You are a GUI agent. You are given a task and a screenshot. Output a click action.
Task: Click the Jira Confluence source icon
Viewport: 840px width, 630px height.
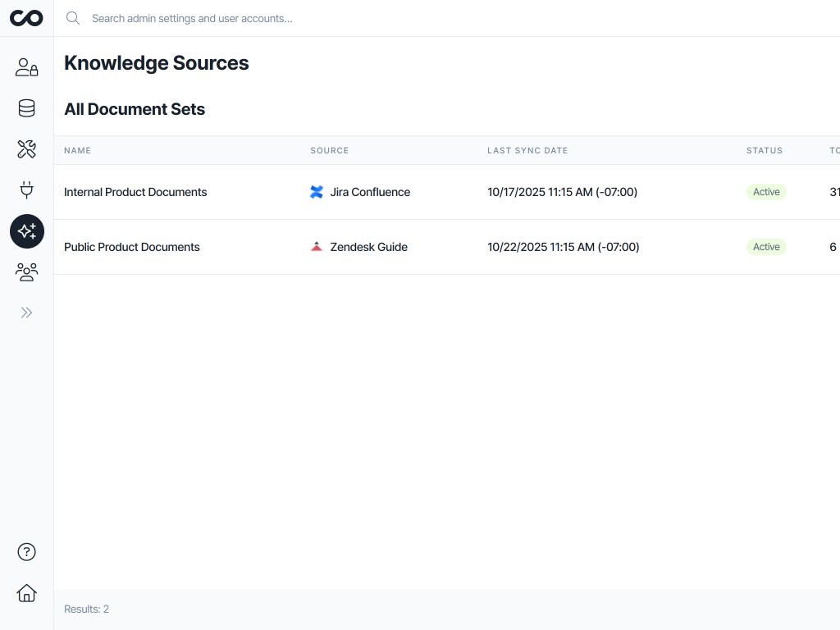317,192
